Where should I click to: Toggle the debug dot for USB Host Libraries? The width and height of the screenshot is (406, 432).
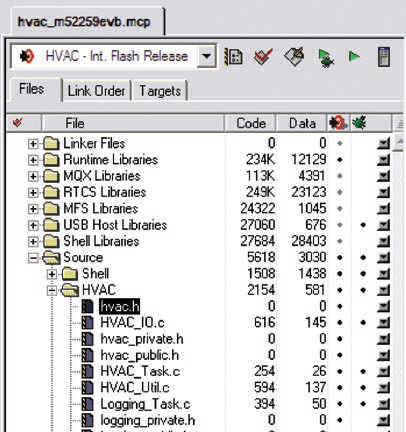(363, 225)
